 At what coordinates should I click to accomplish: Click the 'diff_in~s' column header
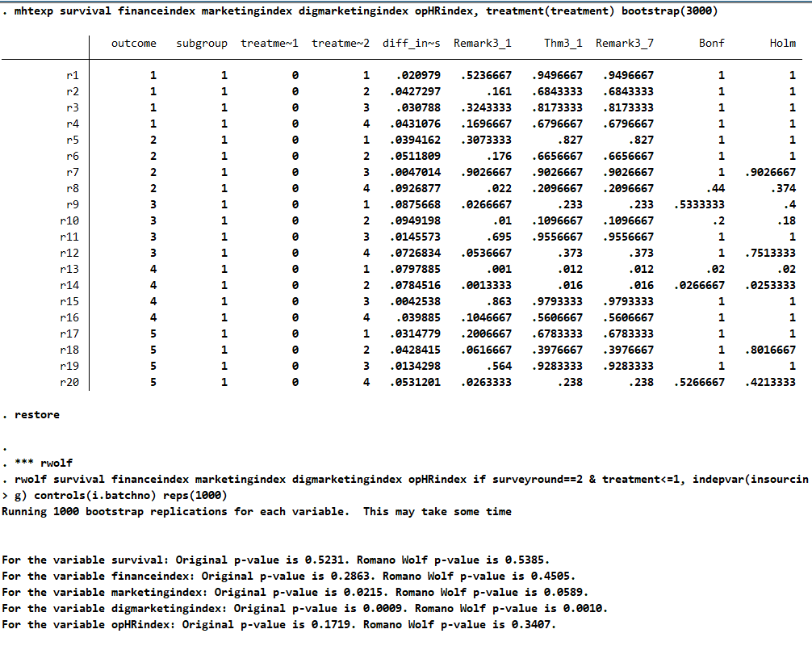click(x=411, y=43)
